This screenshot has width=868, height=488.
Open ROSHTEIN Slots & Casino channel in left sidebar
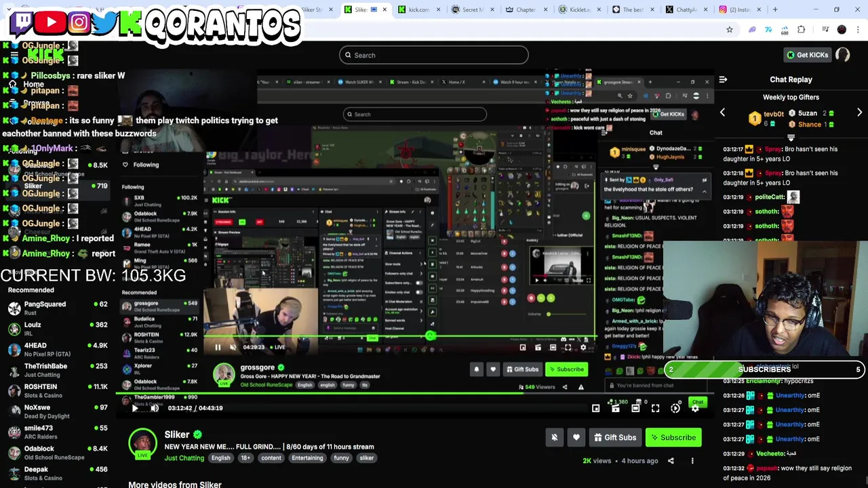[58, 390]
